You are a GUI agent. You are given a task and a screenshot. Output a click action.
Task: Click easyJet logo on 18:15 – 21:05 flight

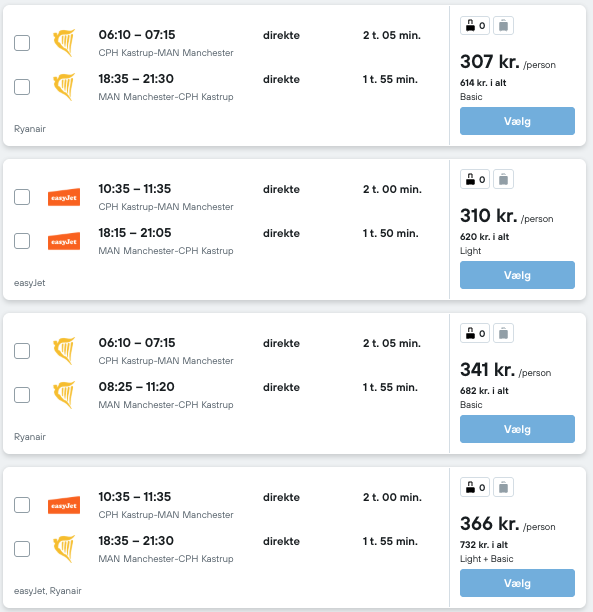click(x=64, y=241)
